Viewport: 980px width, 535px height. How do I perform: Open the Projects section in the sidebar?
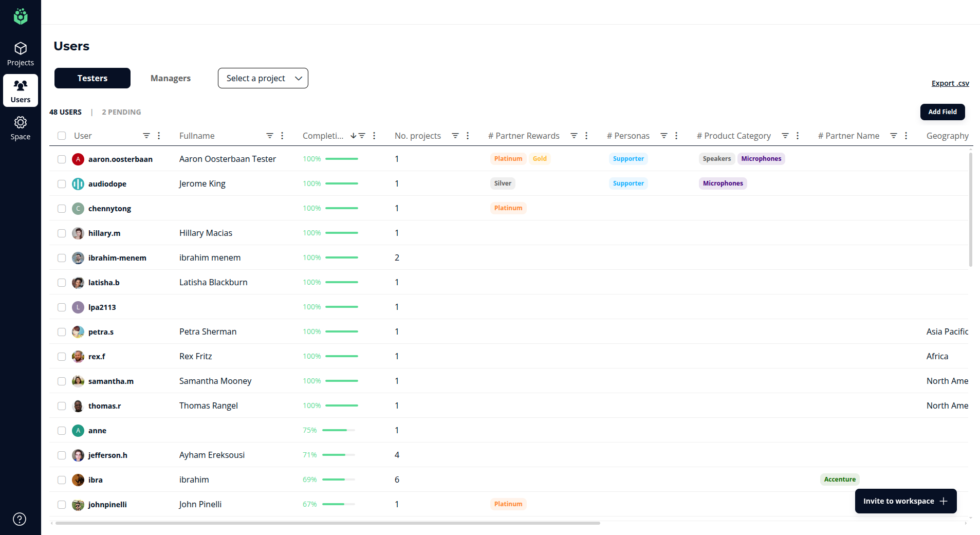pyautogui.click(x=21, y=54)
